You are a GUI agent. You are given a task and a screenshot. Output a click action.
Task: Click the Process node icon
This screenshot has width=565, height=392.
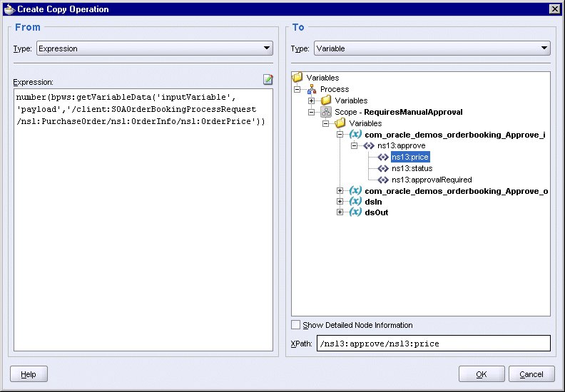click(312, 89)
